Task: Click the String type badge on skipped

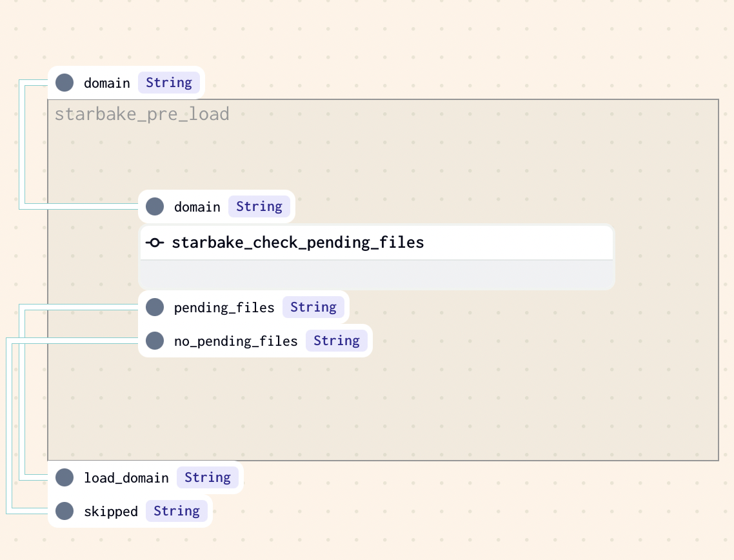Action: point(177,511)
